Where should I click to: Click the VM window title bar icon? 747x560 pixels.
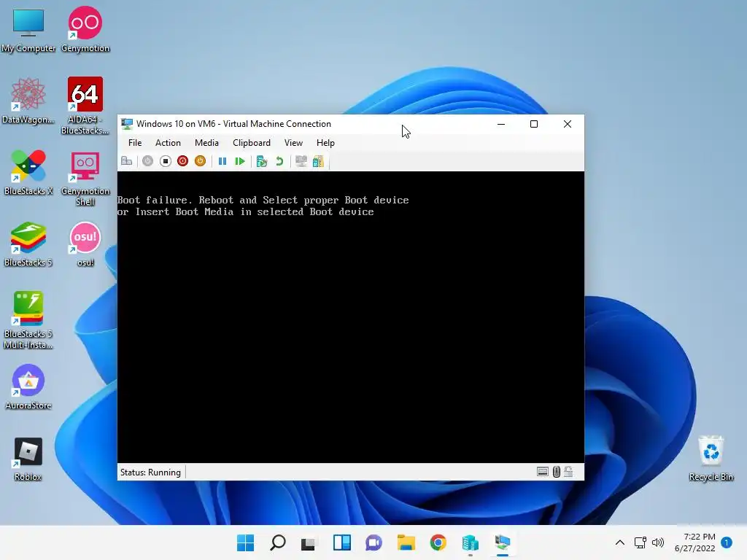click(x=127, y=124)
